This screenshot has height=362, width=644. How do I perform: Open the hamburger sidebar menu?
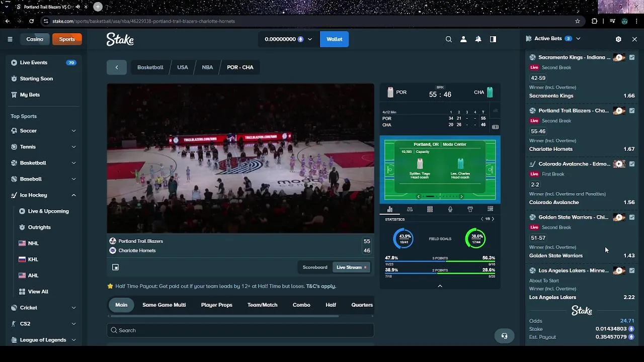click(10, 39)
